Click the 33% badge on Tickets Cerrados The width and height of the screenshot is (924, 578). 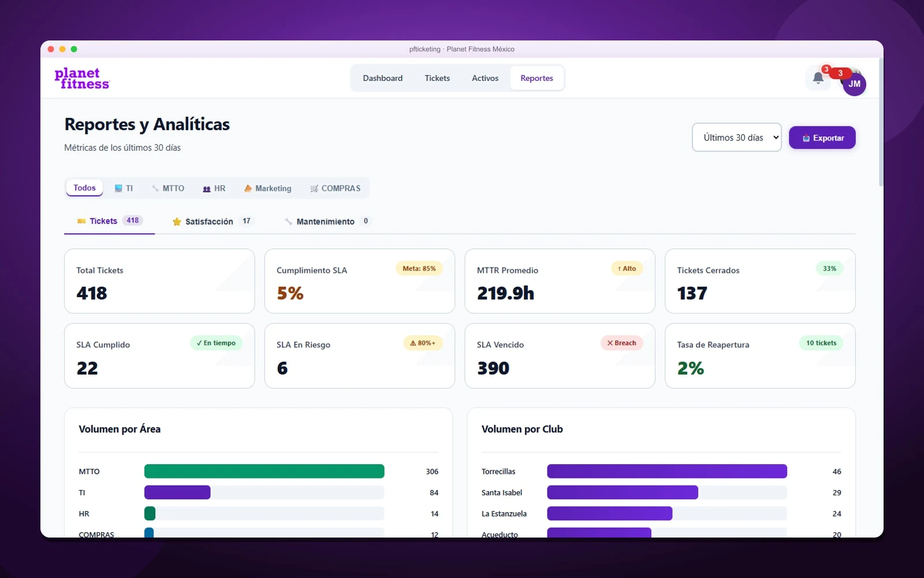click(x=830, y=269)
